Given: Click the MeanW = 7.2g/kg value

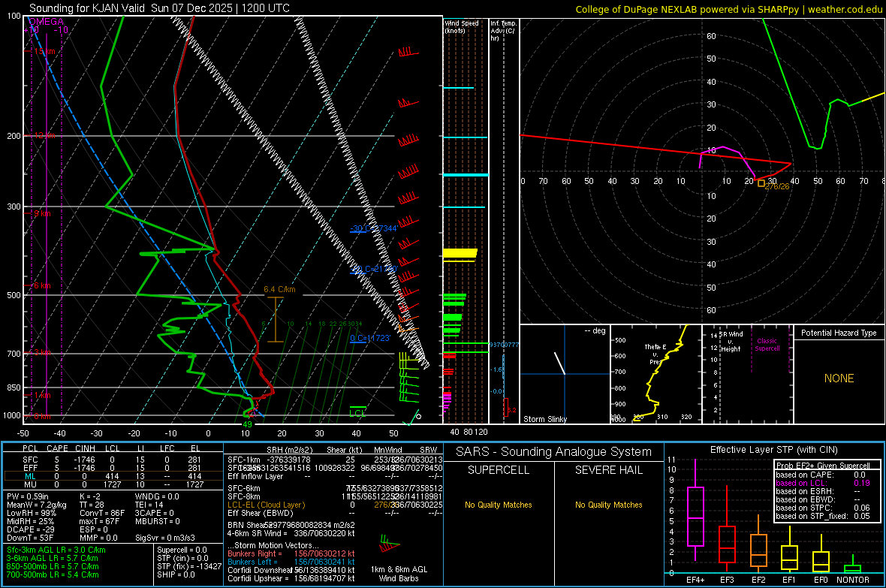Looking at the screenshot, I should 36,505.
